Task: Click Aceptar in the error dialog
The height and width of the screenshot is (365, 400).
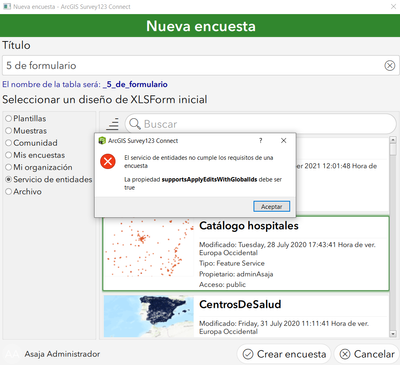Action: point(271,207)
